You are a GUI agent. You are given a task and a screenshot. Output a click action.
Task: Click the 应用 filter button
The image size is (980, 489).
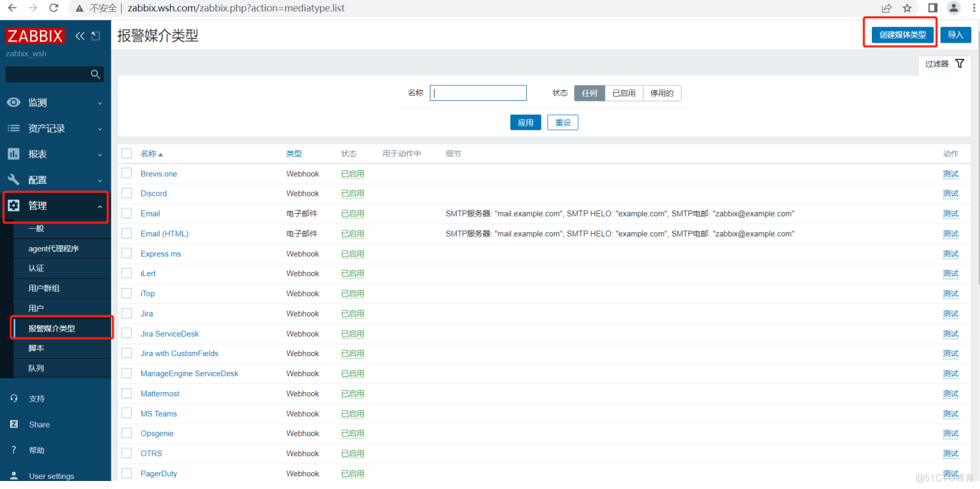(525, 122)
